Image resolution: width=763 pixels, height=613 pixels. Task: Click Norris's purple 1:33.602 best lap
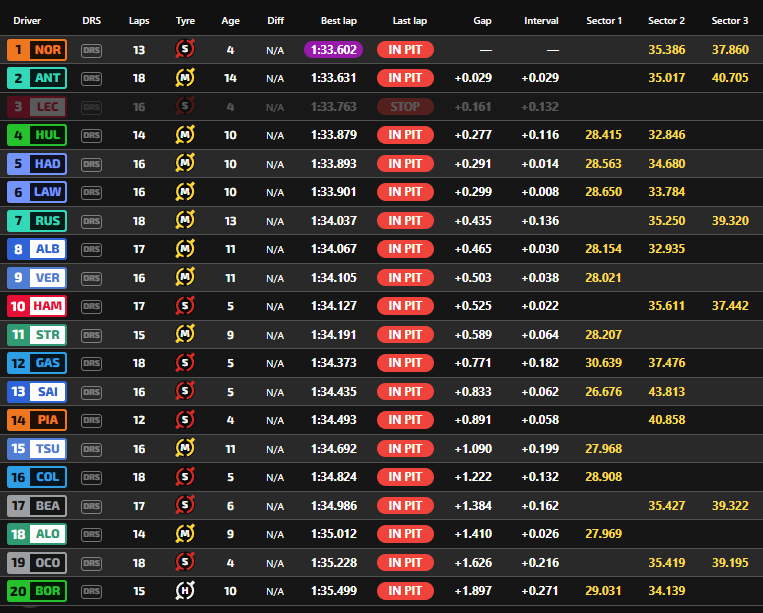334,49
